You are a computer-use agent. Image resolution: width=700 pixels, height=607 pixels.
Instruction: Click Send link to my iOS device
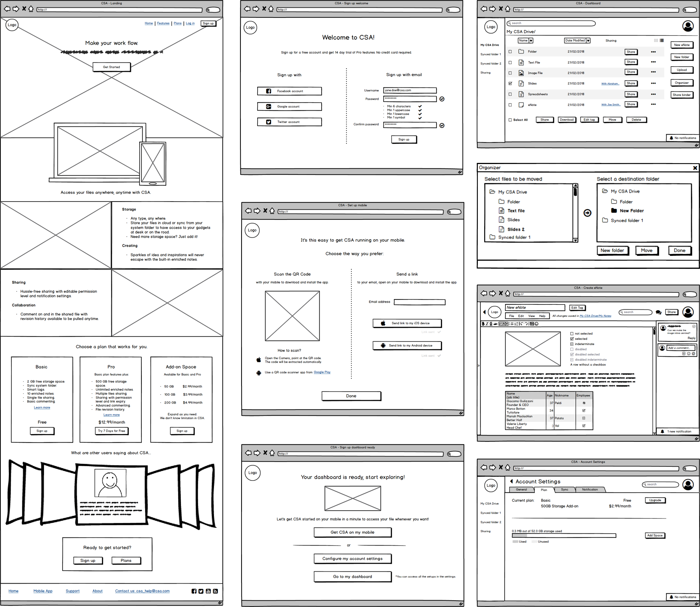coord(407,323)
